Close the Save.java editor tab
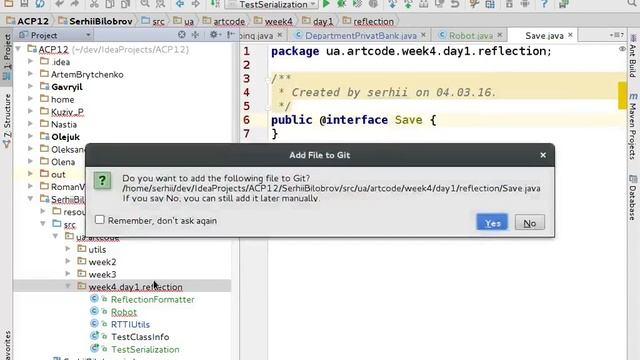This screenshot has height=360, width=640. click(x=570, y=35)
